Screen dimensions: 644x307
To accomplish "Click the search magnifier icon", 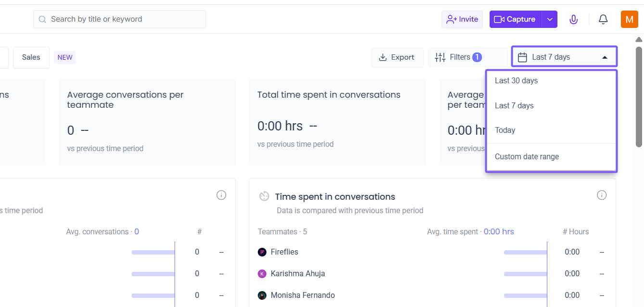I will [x=42, y=19].
